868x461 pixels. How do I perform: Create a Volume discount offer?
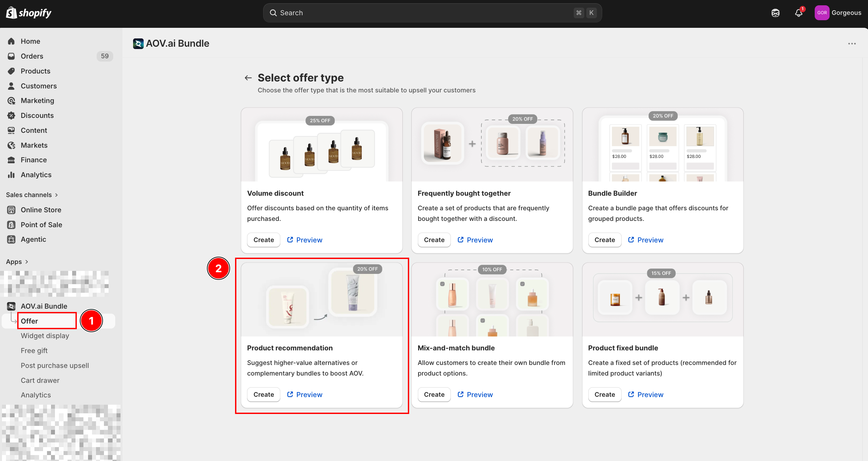[264, 239]
